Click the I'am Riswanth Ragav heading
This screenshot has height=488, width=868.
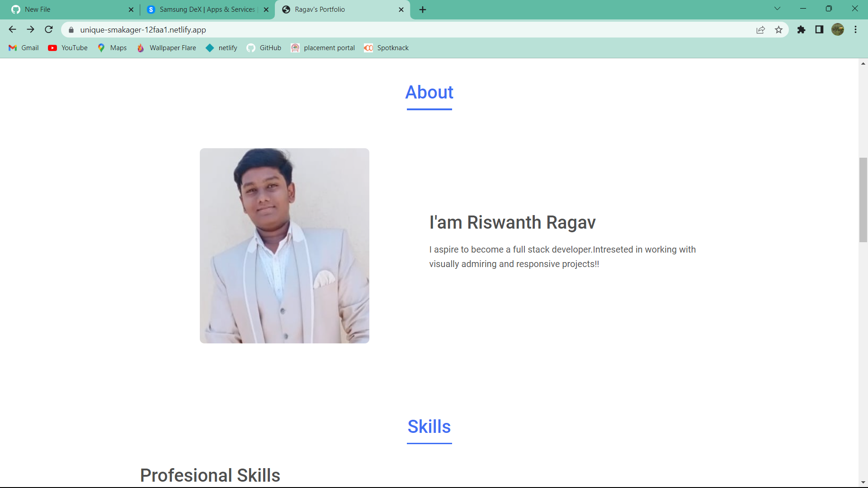point(512,222)
